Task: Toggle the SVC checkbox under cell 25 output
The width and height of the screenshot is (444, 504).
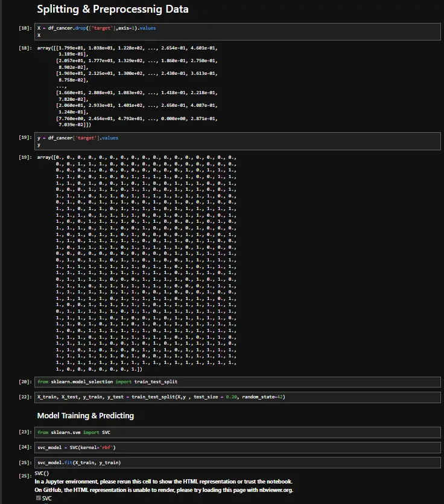Action: pyautogui.click(x=39, y=498)
